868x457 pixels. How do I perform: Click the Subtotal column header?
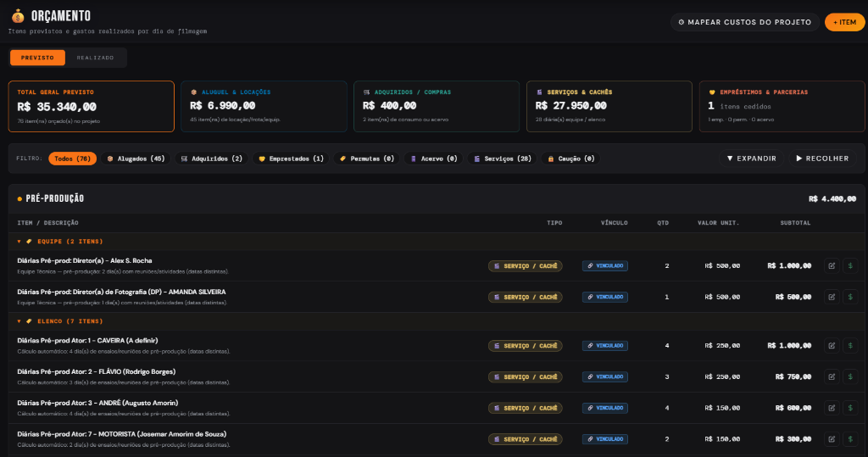pyautogui.click(x=795, y=223)
